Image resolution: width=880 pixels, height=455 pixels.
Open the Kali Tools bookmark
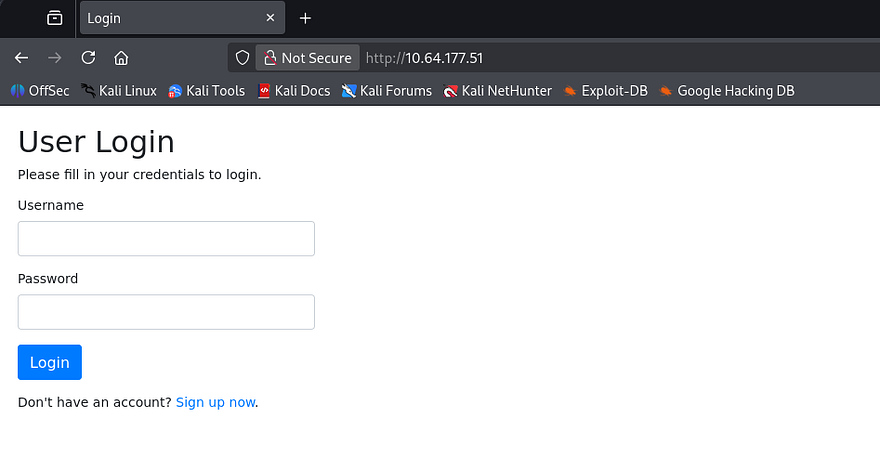pyautogui.click(x=206, y=91)
